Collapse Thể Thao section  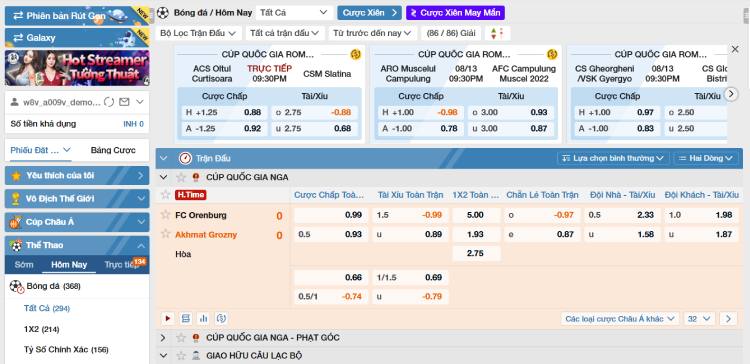77,245
